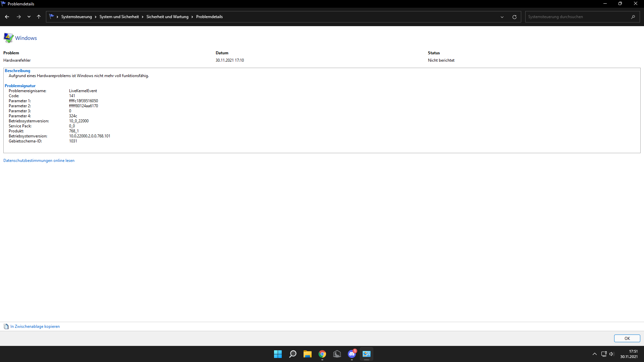Expand address bar history dropdown

502,17
